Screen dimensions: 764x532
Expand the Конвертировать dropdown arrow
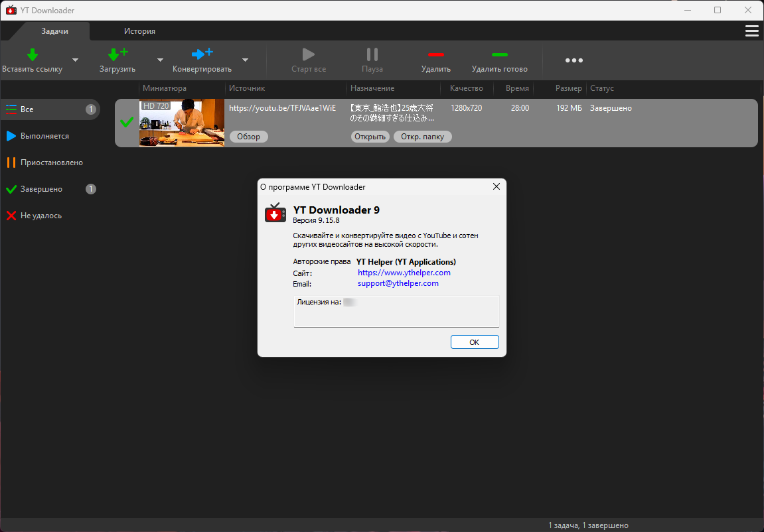coord(245,60)
